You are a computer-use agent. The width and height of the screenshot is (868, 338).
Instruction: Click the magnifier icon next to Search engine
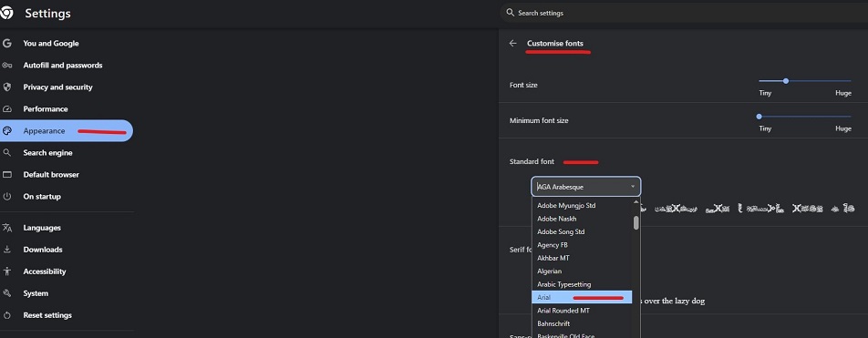tap(7, 153)
